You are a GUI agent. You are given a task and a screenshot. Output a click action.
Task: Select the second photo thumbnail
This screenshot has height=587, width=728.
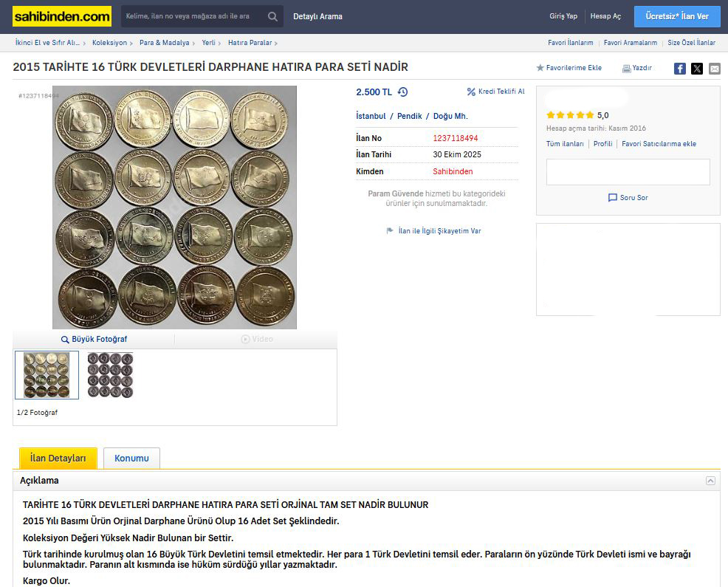[110, 375]
